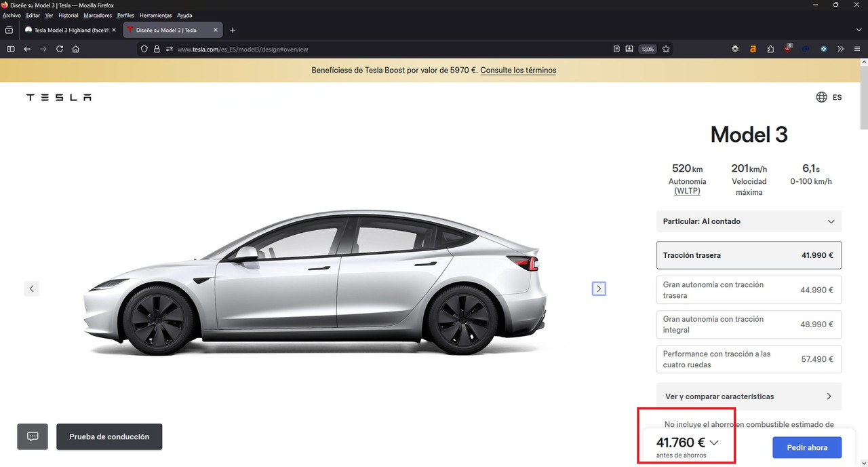Viewport: 868px width, 467px height.
Task: Open a new tab with plus
Action: click(233, 30)
